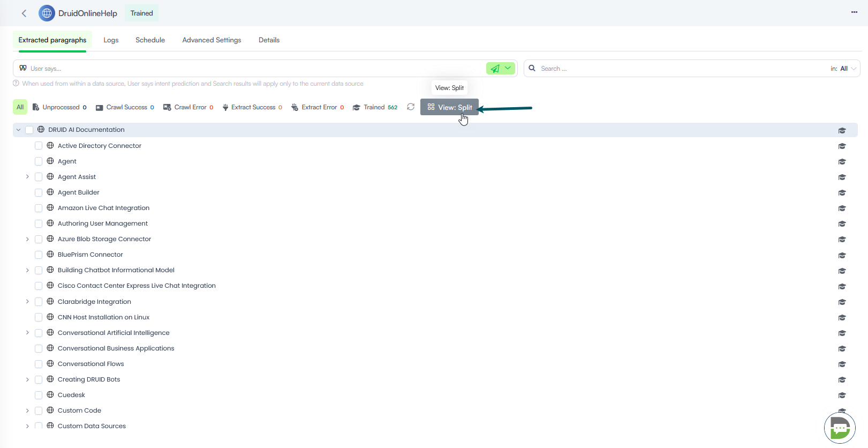Click train icon for Azure Blob Storage Connector

842,239
